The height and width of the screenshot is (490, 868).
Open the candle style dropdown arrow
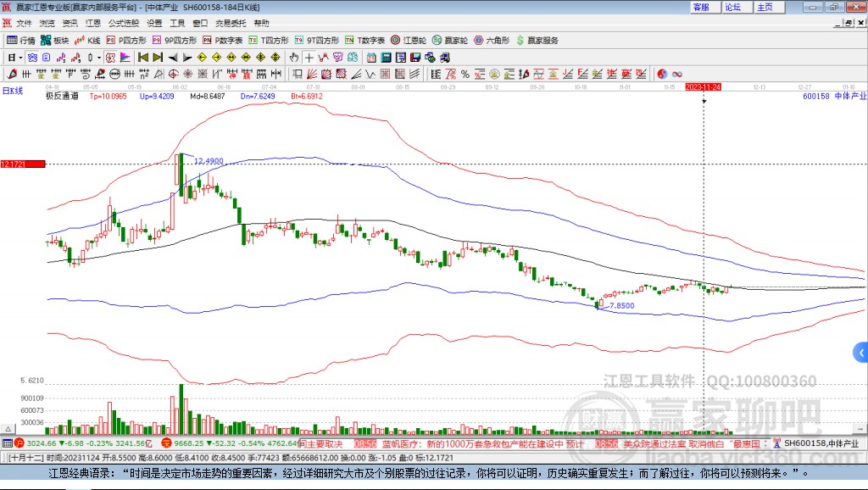[97, 58]
